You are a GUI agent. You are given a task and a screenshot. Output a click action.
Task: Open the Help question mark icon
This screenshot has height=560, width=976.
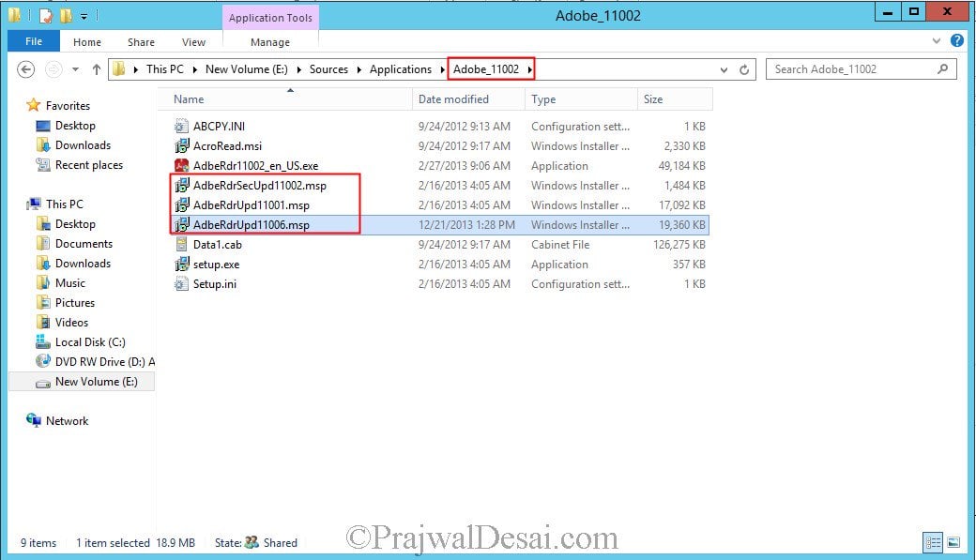[x=956, y=41]
